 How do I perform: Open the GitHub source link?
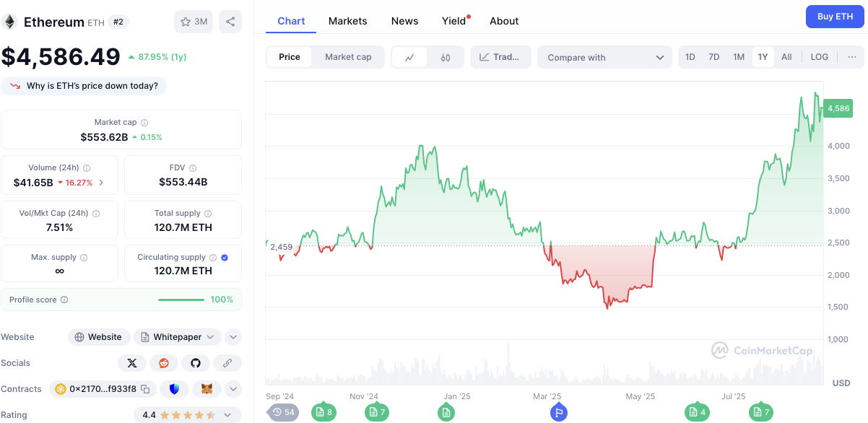point(196,363)
